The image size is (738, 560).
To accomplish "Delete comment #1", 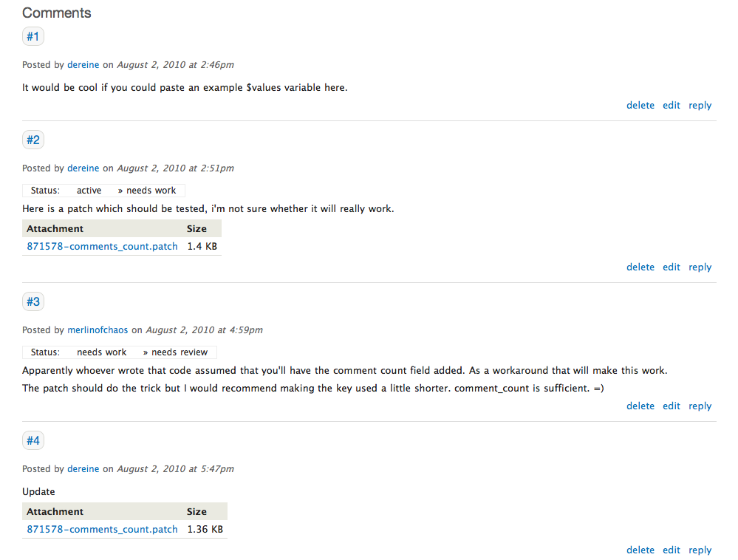I will [x=640, y=106].
